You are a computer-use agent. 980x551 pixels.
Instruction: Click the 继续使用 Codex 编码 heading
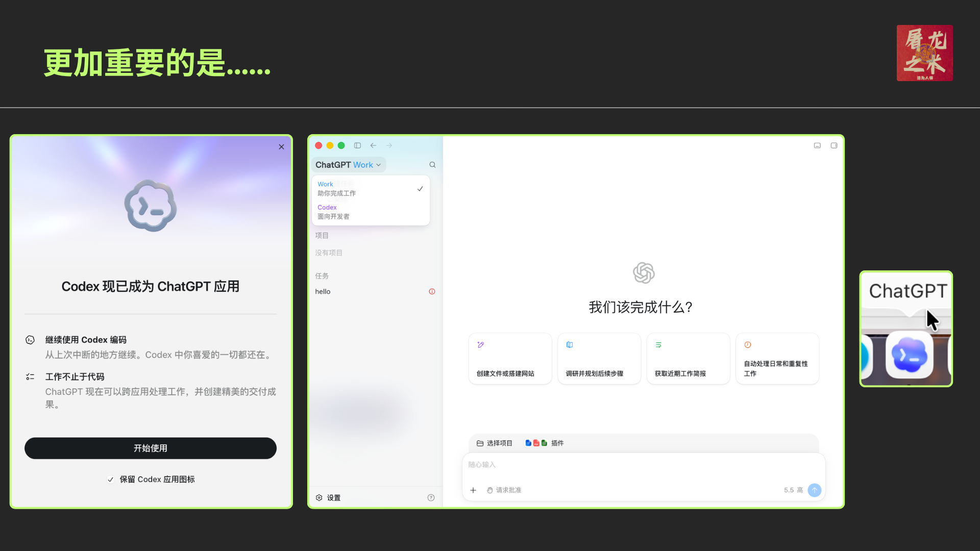(x=86, y=340)
